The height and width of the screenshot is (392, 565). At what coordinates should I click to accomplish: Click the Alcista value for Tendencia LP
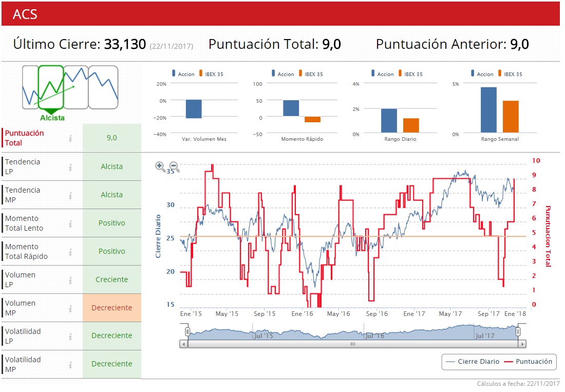(111, 166)
